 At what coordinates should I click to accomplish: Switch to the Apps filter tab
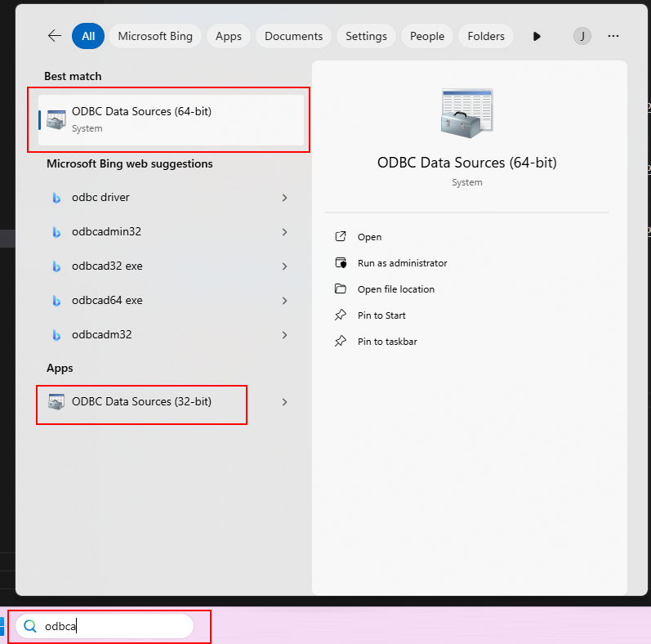click(229, 36)
